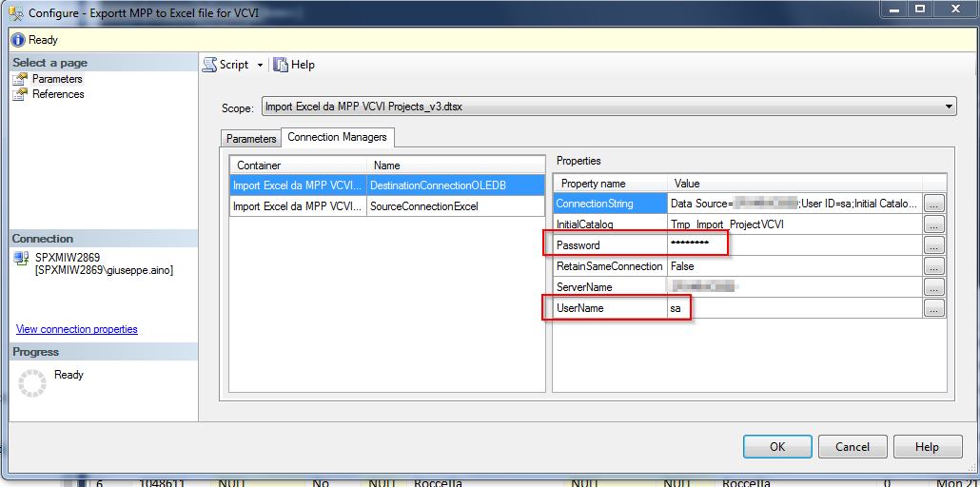Open ellipsis editor for Password
Screen dimensions: 980x487
[x=933, y=245]
